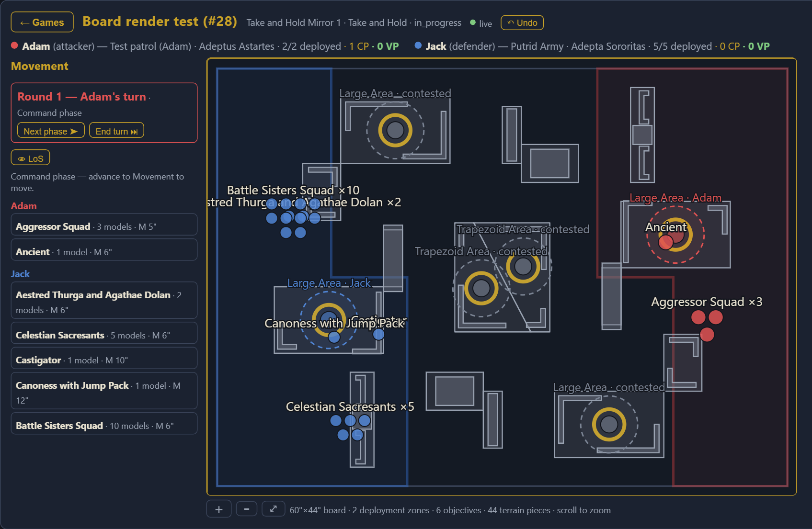
Task: Select Aestred Thurga and Agathae Dolan entry
Action: click(x=104, y=302)
